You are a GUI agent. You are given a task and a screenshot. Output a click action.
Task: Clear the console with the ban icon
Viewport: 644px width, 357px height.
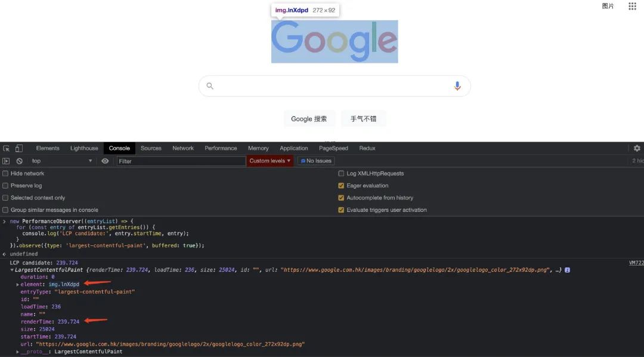click(x=19, y=161)
